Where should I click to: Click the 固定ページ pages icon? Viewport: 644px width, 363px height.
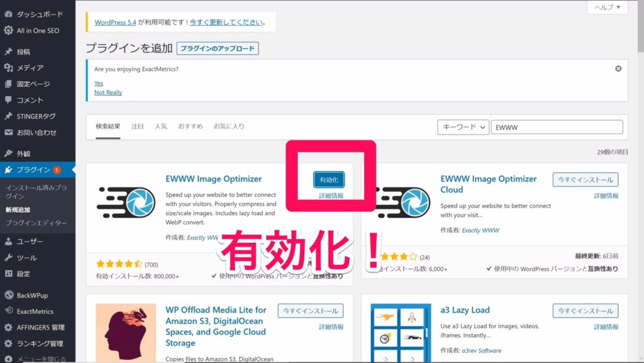pyautogui.click(x=8, y=84)
